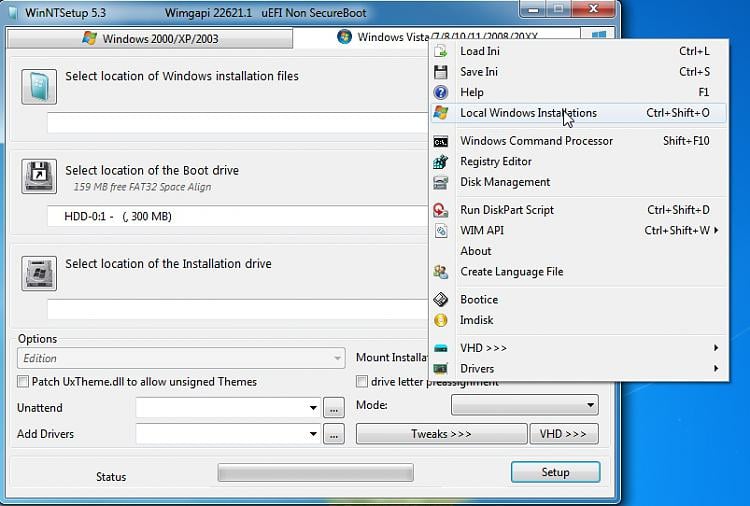Click the Add Drivers browse ... button
This screenshot has height=506, width=750.
click(x=334, y=434)
